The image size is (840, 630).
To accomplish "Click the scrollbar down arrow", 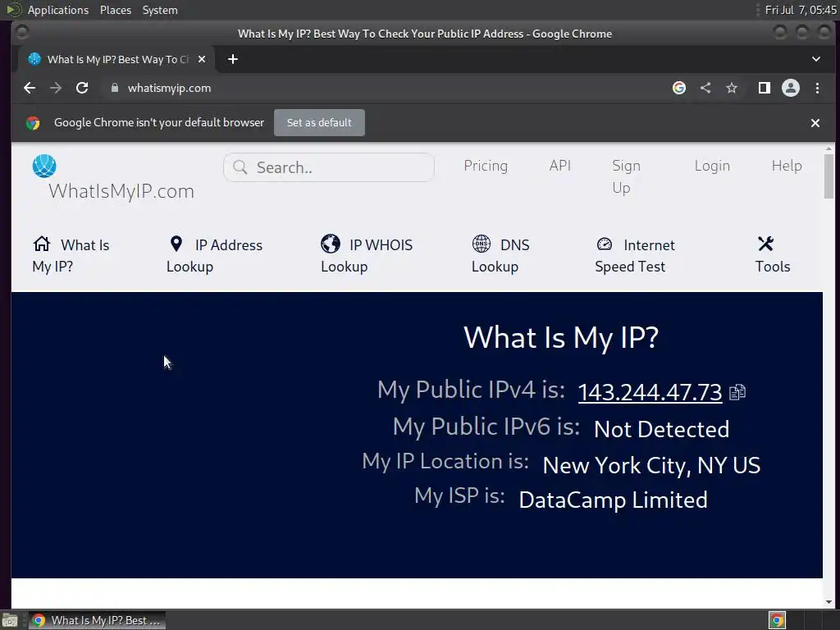I will tap(829, 602).
